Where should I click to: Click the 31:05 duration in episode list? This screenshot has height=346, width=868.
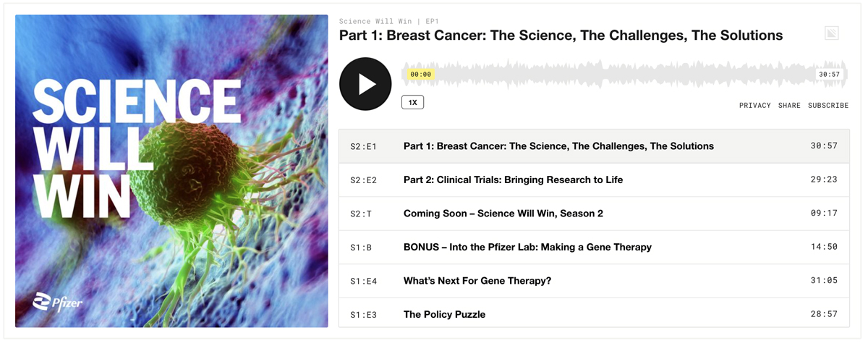(824, 281)
